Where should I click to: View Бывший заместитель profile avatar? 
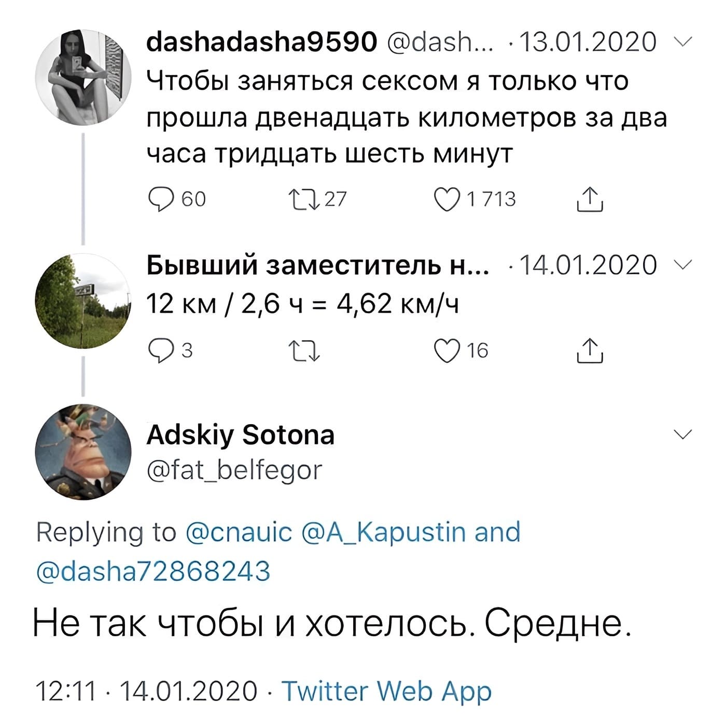click(83, 301)
